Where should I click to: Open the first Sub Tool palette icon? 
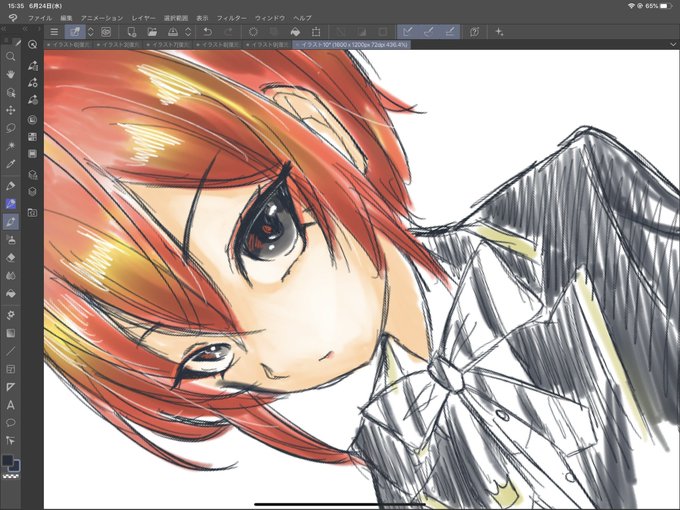point(33,65)
